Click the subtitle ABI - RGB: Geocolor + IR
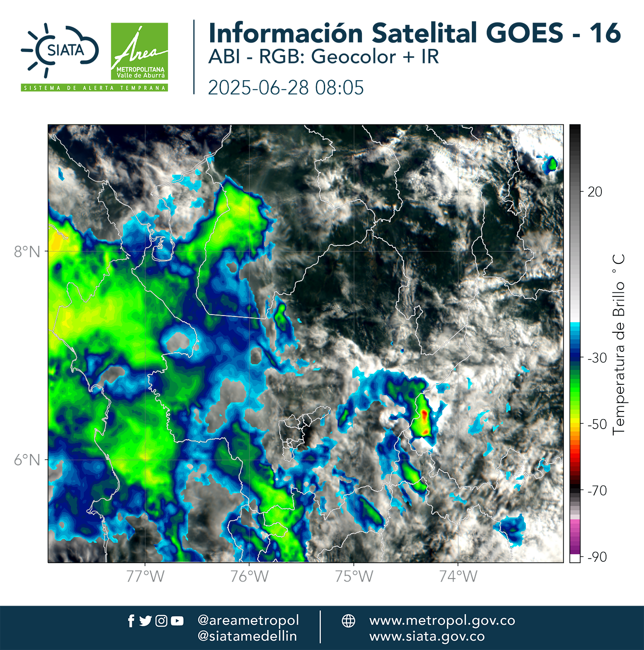Image resolution: width=644 pixels, height=650 pixels. pos(323,57)
